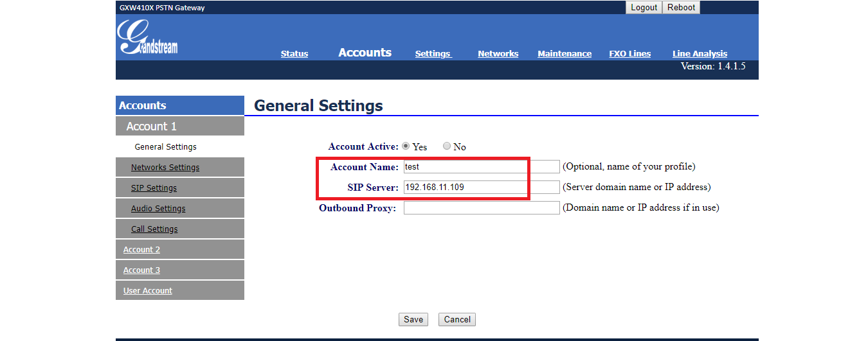Click the Grandstream logo

[x=147, y=37]
